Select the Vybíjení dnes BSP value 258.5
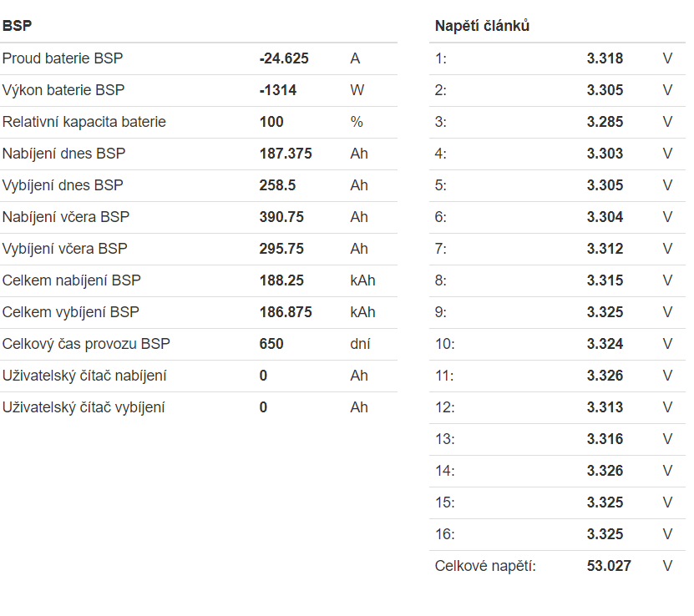Image resolution: width=694 pixels, height=616 pixels. [277, 185]
